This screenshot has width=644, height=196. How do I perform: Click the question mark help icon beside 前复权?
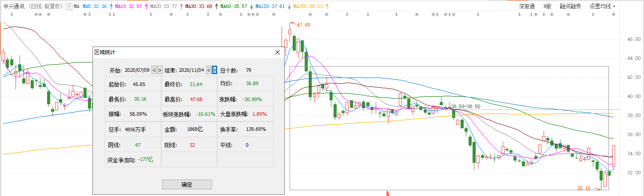(69, 7)
